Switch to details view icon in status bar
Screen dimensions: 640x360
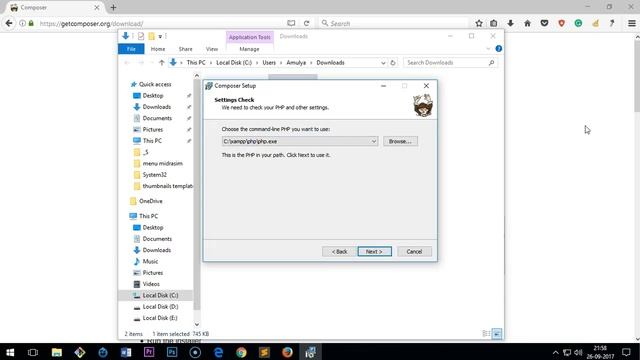point(486,334)
